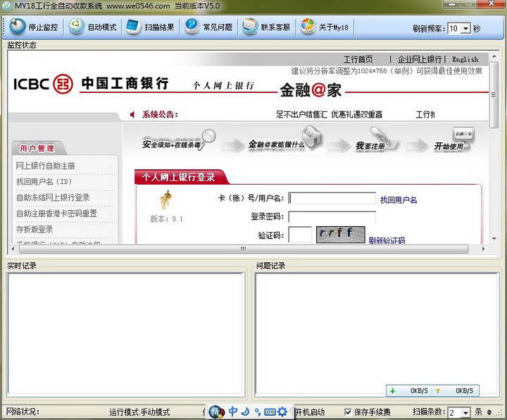
Task: Focus the 卡（账）号/用户名 input field
Action: coord(332,198)
